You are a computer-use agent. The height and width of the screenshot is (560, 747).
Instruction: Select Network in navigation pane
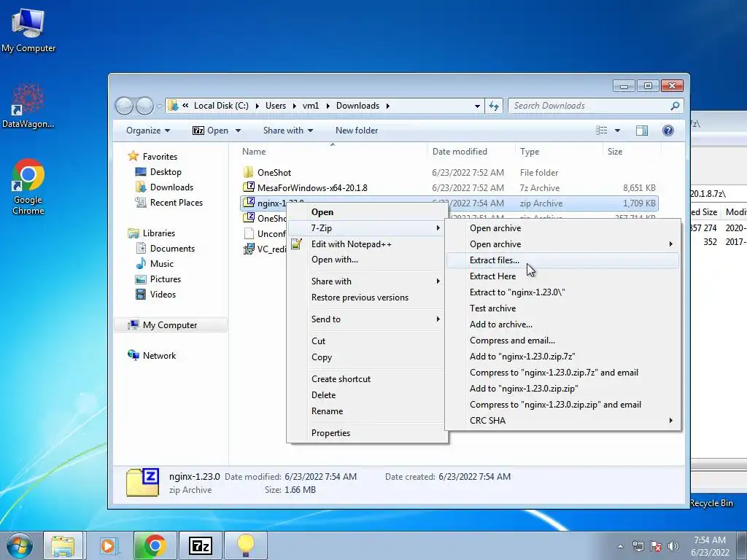point(159,355)
